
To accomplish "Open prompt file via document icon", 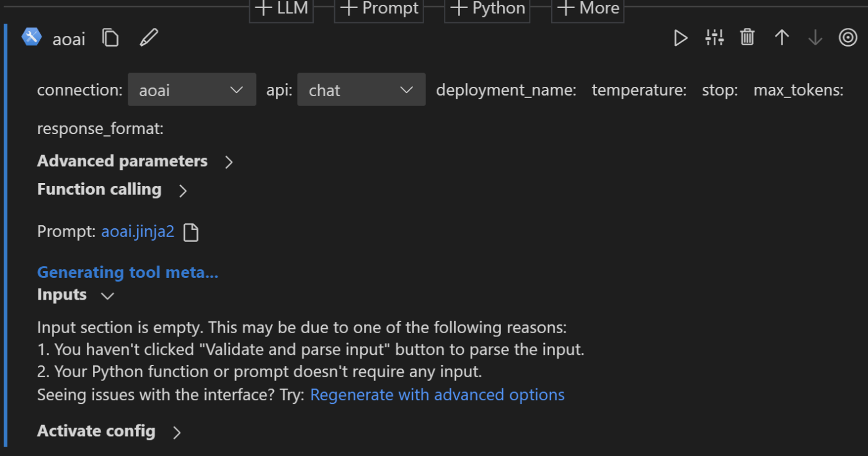I will pyautogui.click(x=192, y=233).
